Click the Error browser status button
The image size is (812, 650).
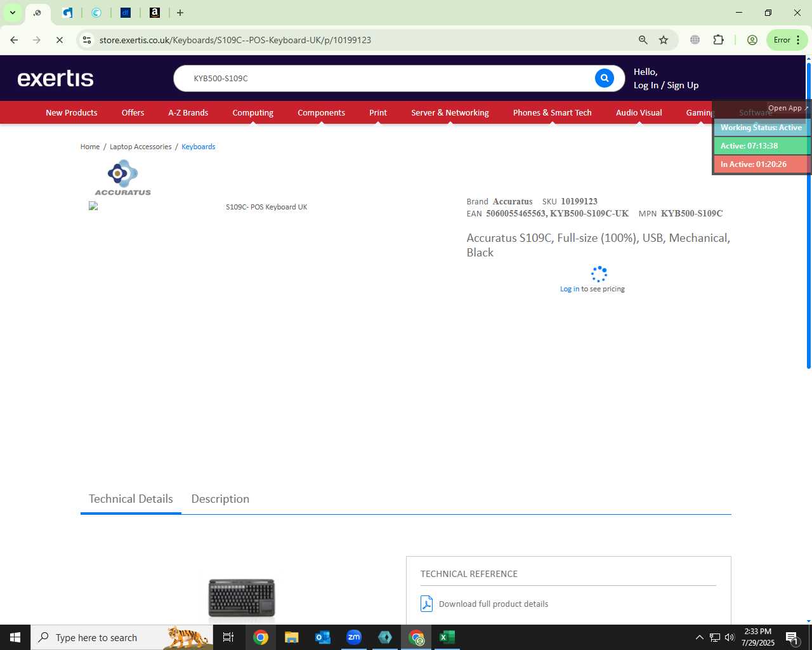tap(787, 40)
